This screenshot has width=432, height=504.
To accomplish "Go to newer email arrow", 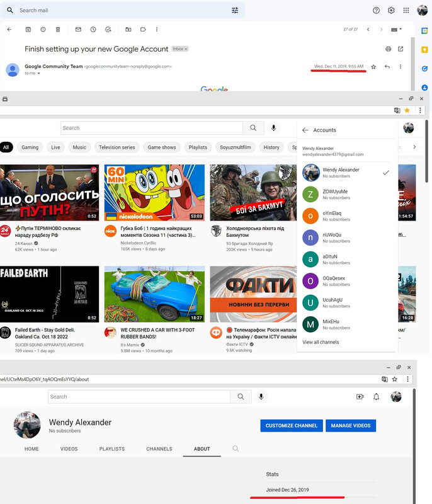I will pos(368,29).
